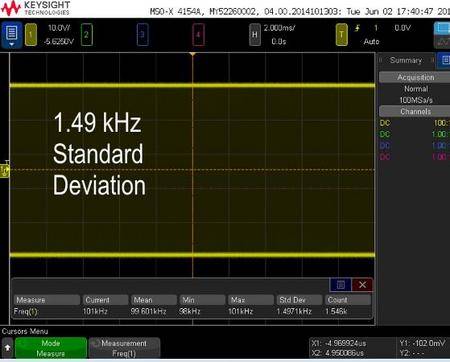This screenshot has width=450, height=362.
Task: Click the trigger position marker at top of graticule
Action: click(192, 54)
